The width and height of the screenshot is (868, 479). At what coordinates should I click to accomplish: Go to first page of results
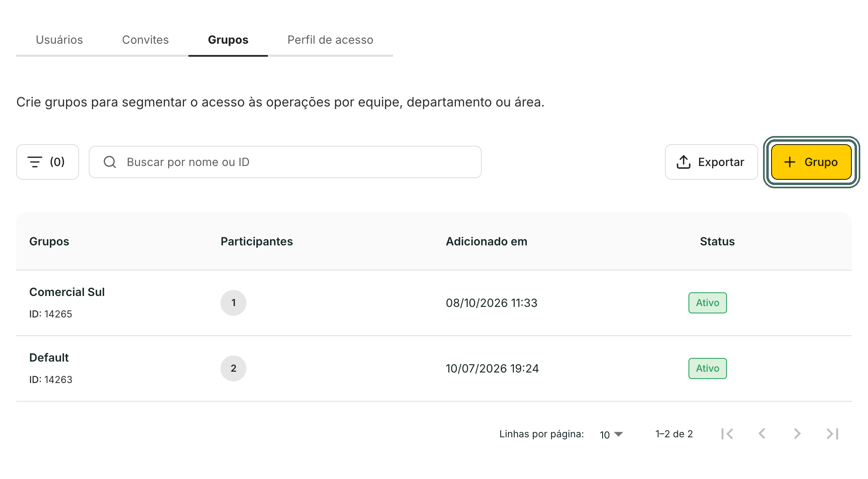[x=727, y=434]
